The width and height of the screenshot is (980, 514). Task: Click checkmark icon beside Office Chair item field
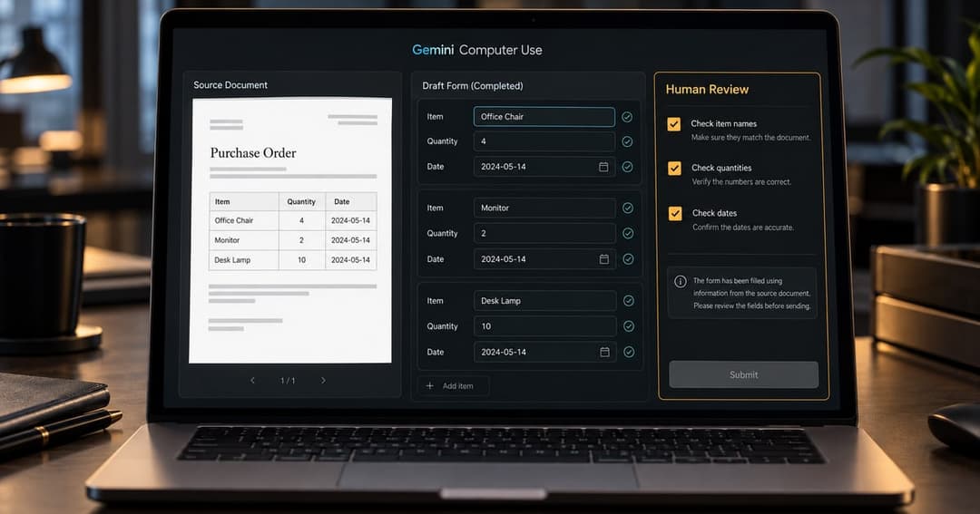click(627, 117)
